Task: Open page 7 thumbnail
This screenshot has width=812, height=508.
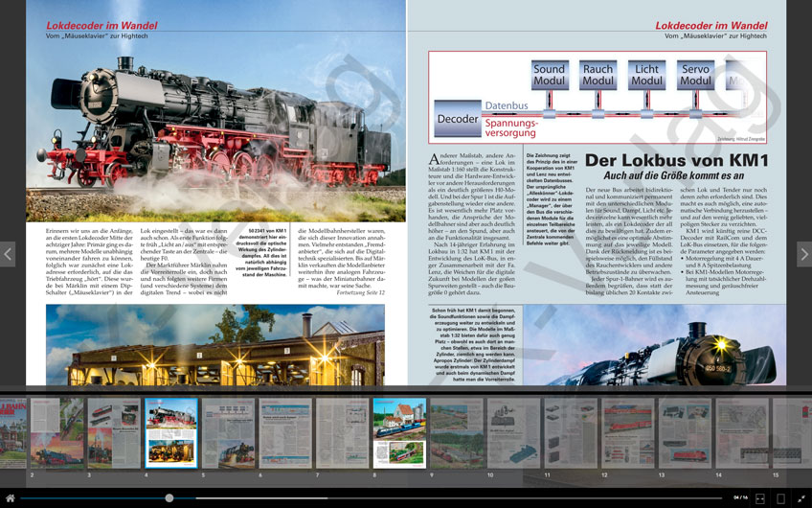Action: point(342,433)
